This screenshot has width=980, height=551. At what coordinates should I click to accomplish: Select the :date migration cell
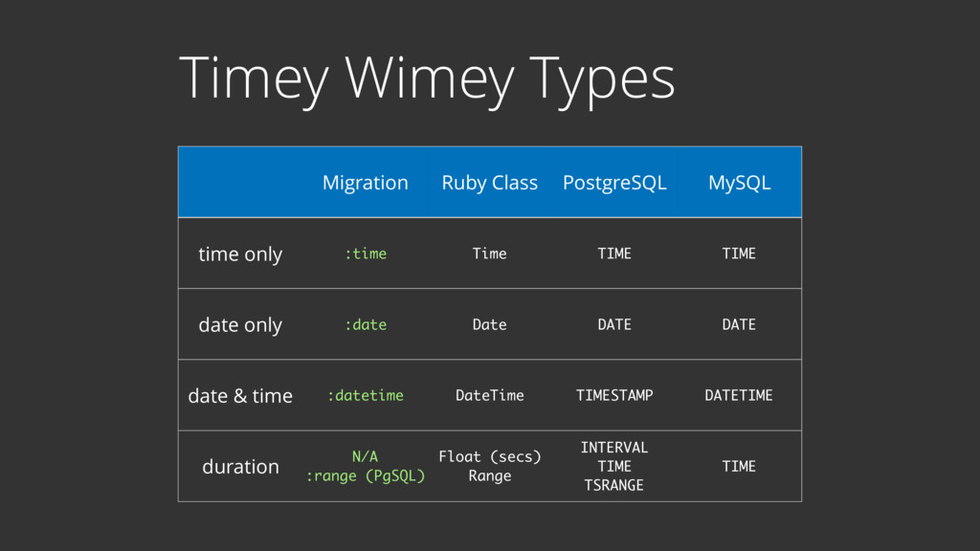pyautogui.click(x=366, y=325)
